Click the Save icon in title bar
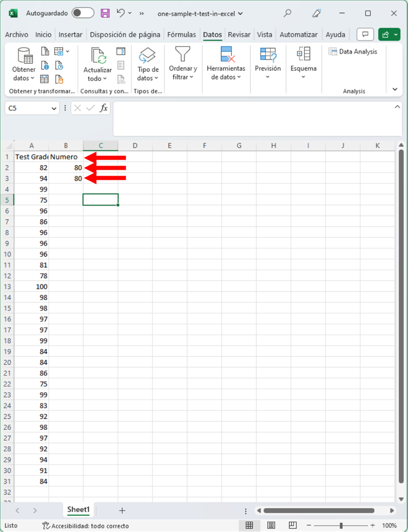The width and height of the screenshot is (408, 532). pyautogui.click(x=105, y=13)
